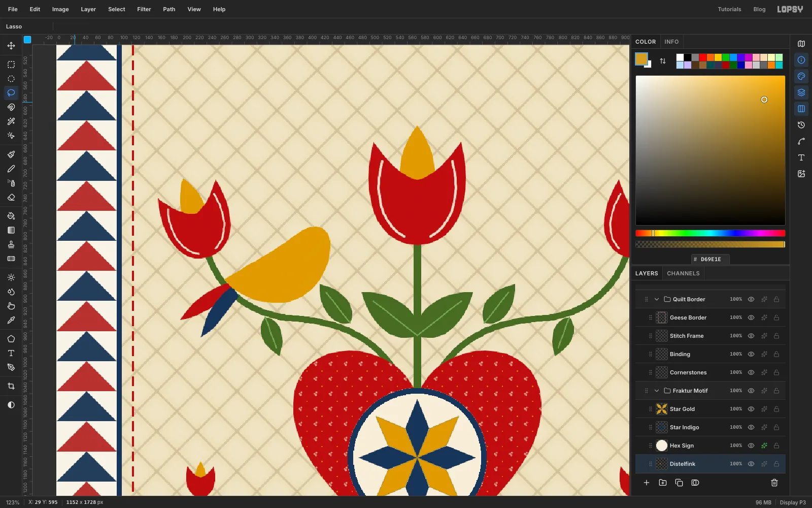Hide the Geese Border layer
The image size is (812, 508).
pos(751,317)
